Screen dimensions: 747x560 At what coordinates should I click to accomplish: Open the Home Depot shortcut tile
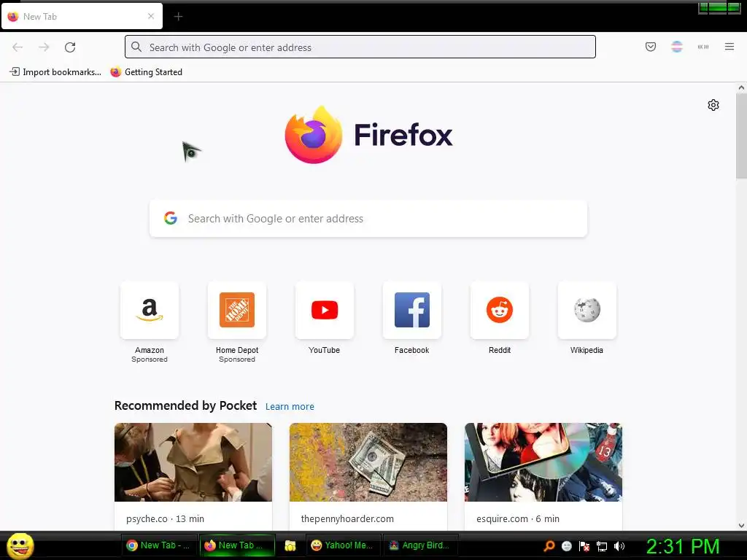click(237, 310)
